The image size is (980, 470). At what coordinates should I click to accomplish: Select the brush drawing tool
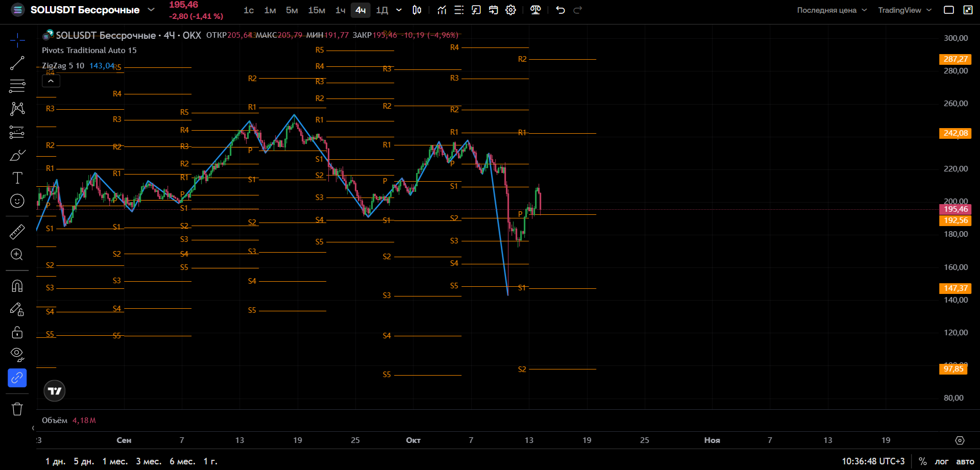17,155
